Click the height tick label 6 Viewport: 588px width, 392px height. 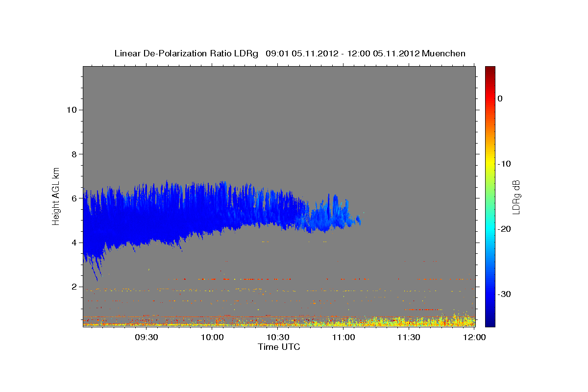(x=73, y=198)
